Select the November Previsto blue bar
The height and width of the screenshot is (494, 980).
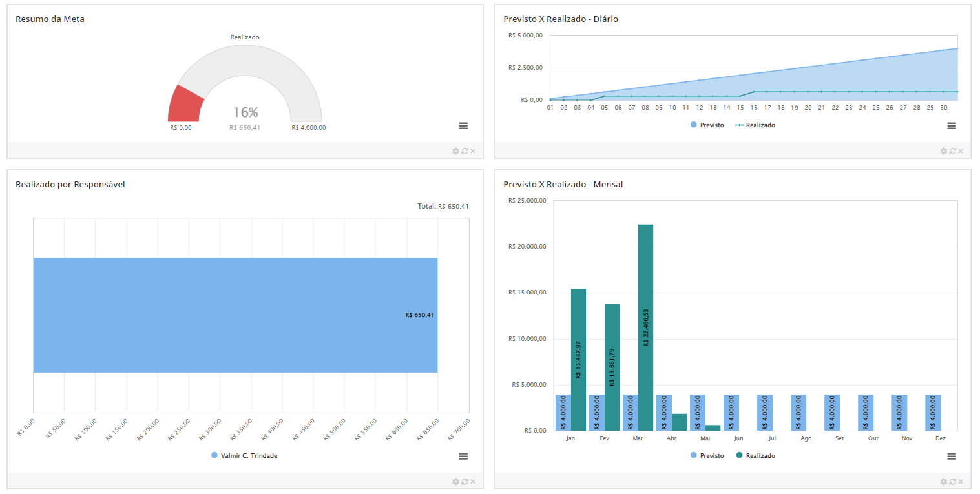point(899,413)
